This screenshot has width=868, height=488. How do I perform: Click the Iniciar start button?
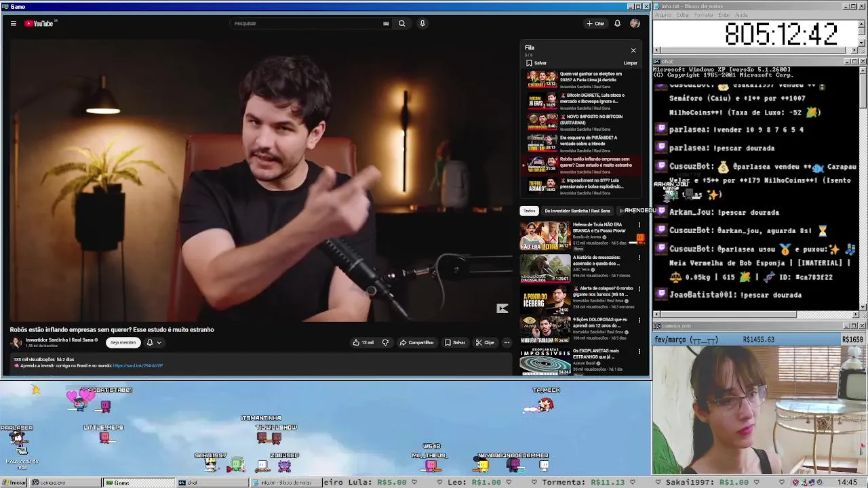click(x=14, y=483)
